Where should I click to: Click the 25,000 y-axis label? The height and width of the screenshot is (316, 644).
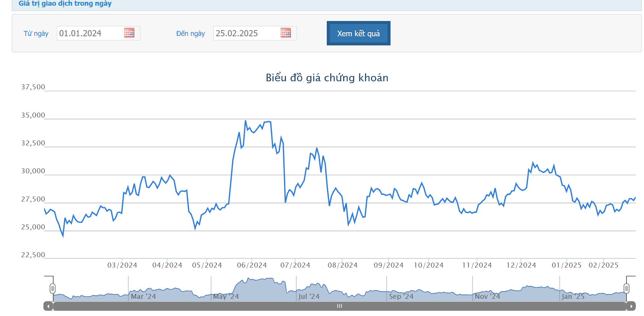coord(33,227)
